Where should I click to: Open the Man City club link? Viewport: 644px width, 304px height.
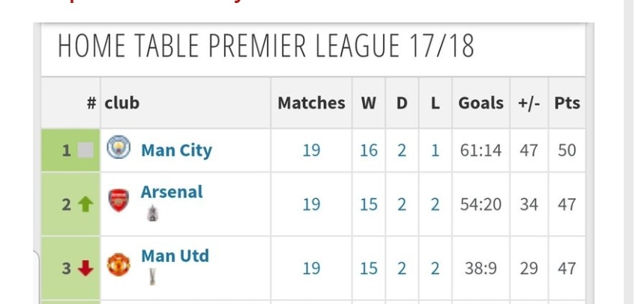177,151
